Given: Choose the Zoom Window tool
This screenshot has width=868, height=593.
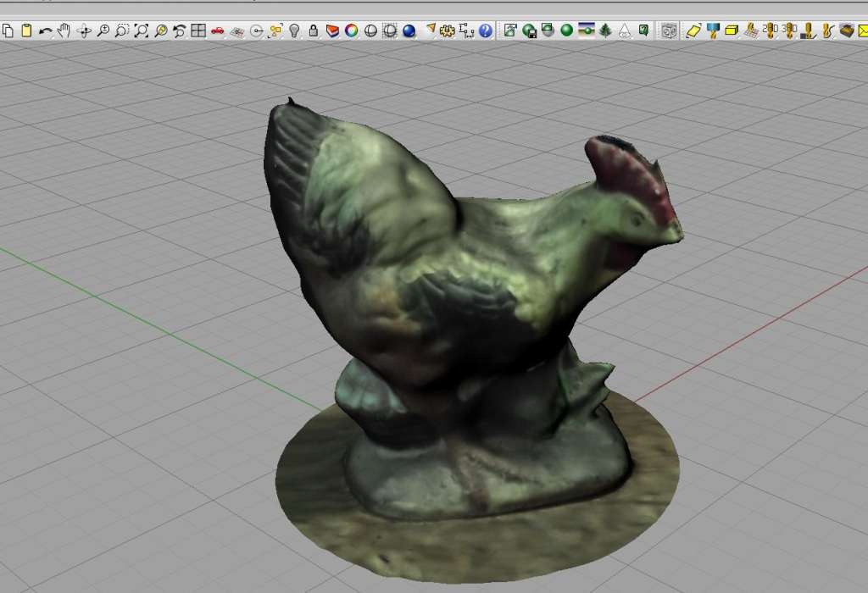Looking at the screenshot, I should pyautogui.click(x=122, y=31).
